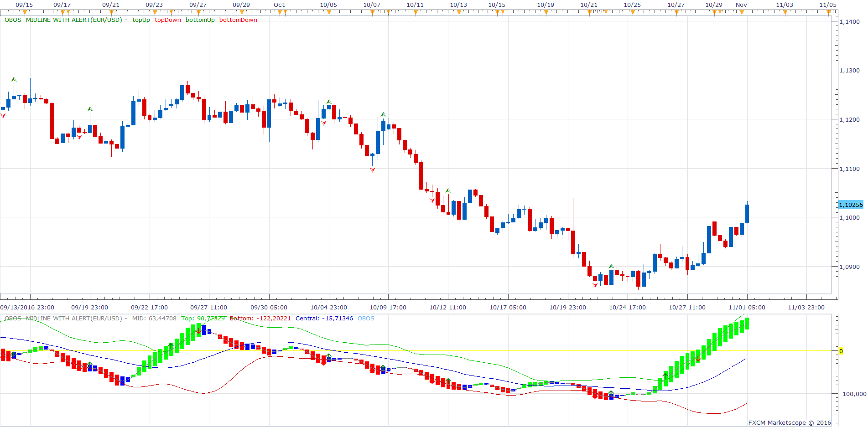Click the -100,000 indicator axis label

(x=852, y=394)
